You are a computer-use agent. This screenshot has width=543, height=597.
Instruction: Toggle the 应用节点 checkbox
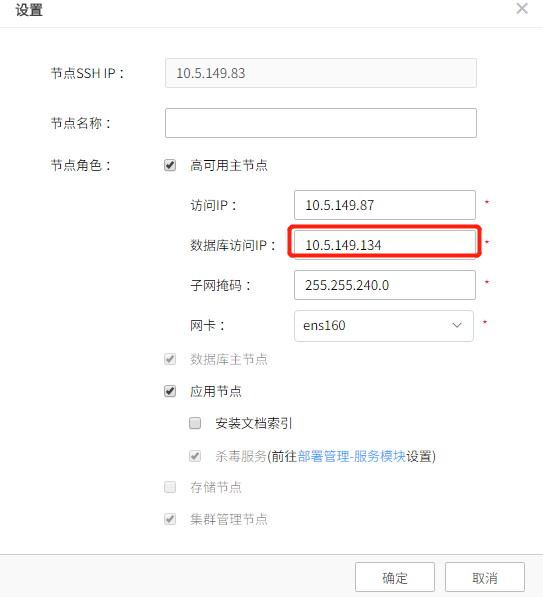(x=170, y=391)
